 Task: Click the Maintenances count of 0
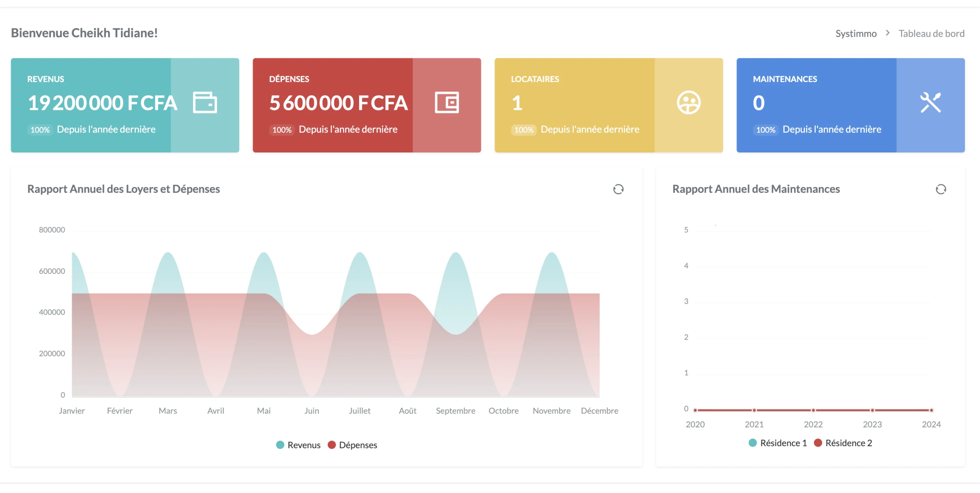tap(759, 103)
